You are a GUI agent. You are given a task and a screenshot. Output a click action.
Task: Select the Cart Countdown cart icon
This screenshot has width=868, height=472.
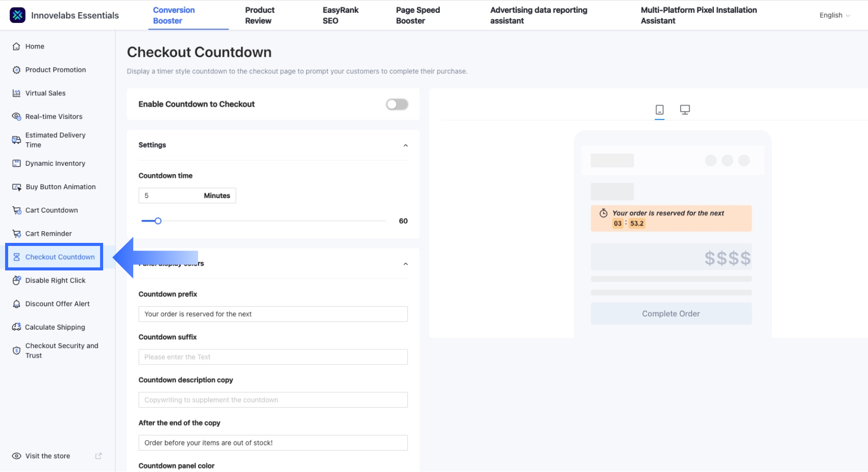(16, 210)
